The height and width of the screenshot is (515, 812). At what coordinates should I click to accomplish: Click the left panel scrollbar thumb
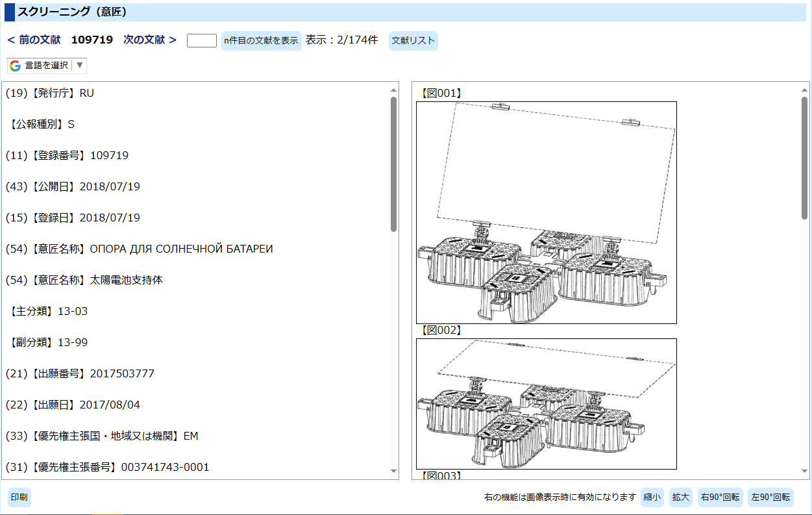393,164
